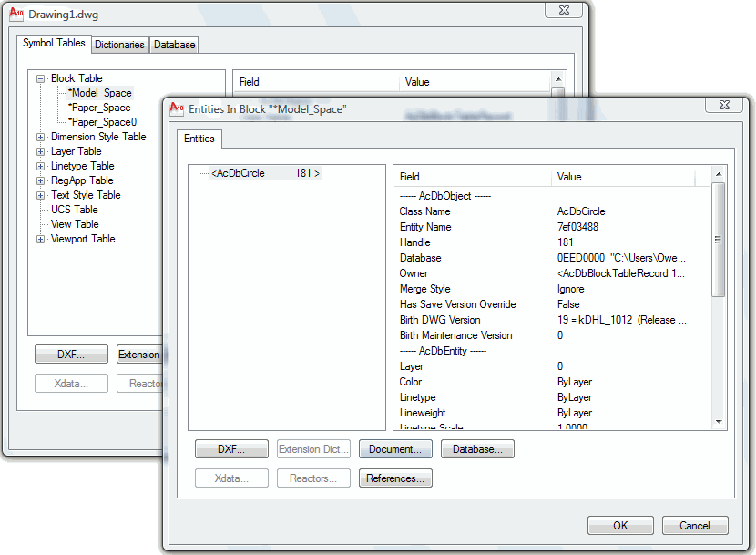
Task: Click the AutoCAD icon beside Drawing1.dwg title
Action: tap(16, 14)
